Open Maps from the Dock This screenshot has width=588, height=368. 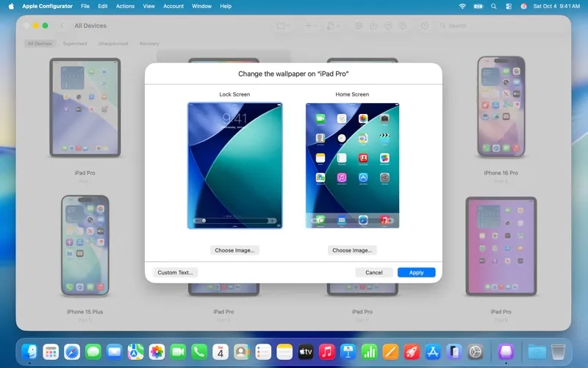coord(135,353)
